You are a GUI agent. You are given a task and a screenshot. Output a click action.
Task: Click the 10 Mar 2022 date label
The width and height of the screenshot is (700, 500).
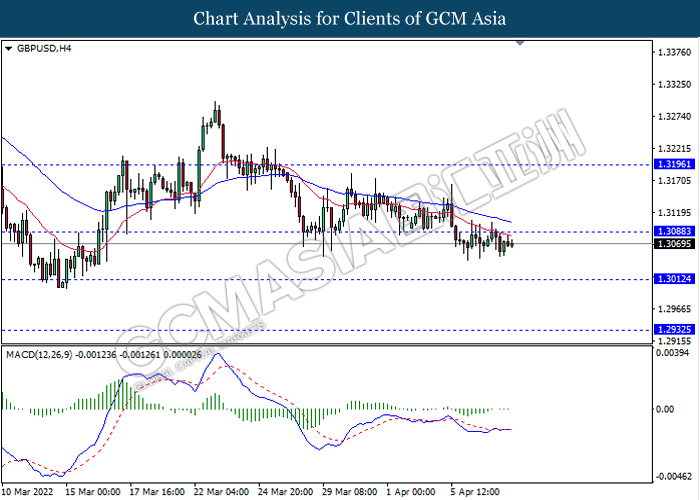[28, 492]
